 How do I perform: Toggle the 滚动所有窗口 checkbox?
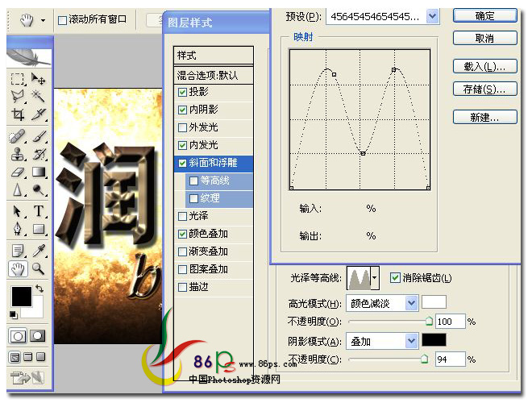62,20
